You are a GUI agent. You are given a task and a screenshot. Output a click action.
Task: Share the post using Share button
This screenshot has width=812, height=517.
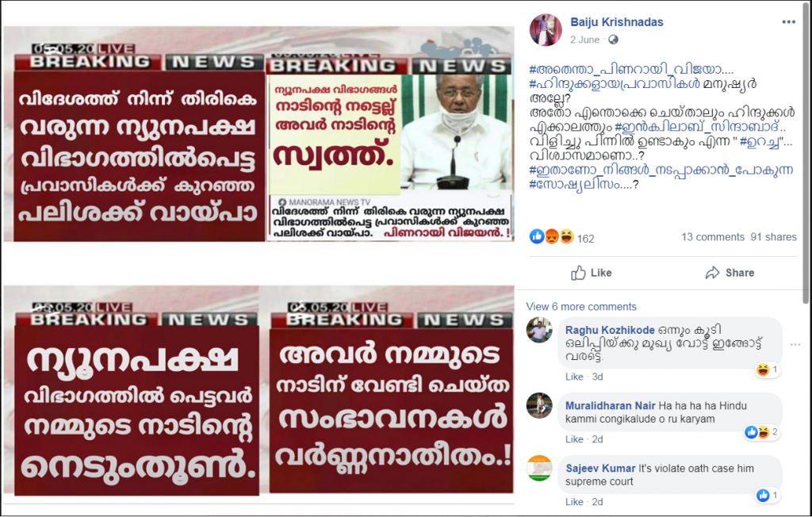pyautogui.click(x=730, y=273)
